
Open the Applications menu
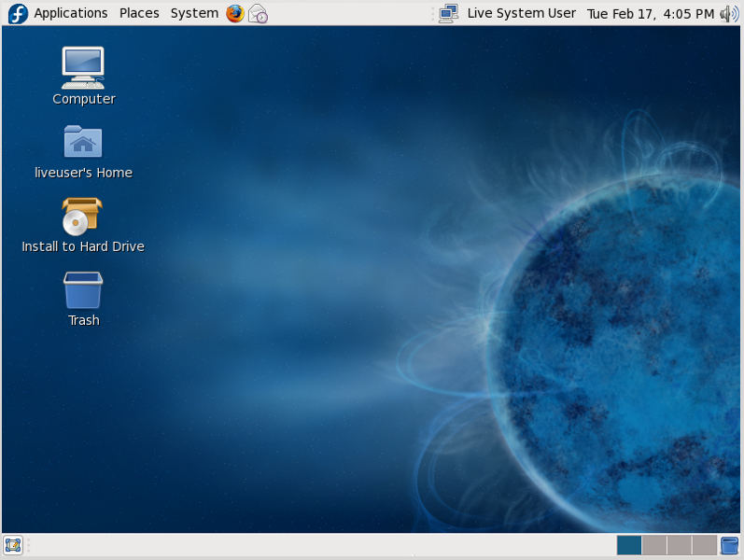[71, 13]
